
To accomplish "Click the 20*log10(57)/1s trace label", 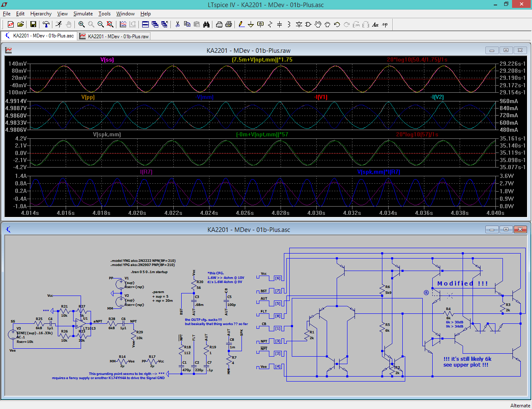I will point(417,134).
